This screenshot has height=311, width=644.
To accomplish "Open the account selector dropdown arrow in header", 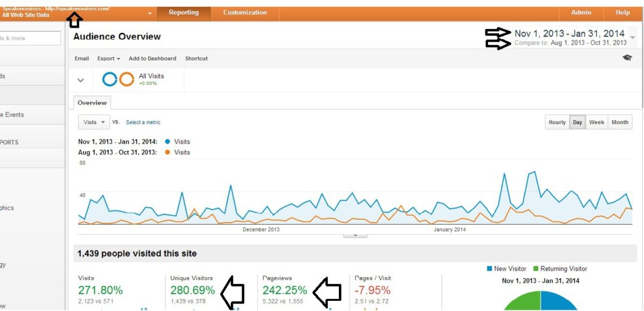I will click(150, 14).
